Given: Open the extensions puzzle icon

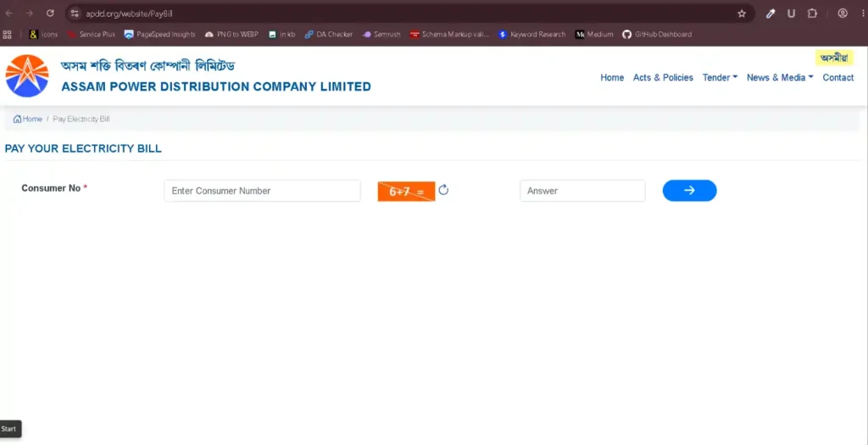Looking at the screenshot, I should 812,14.
